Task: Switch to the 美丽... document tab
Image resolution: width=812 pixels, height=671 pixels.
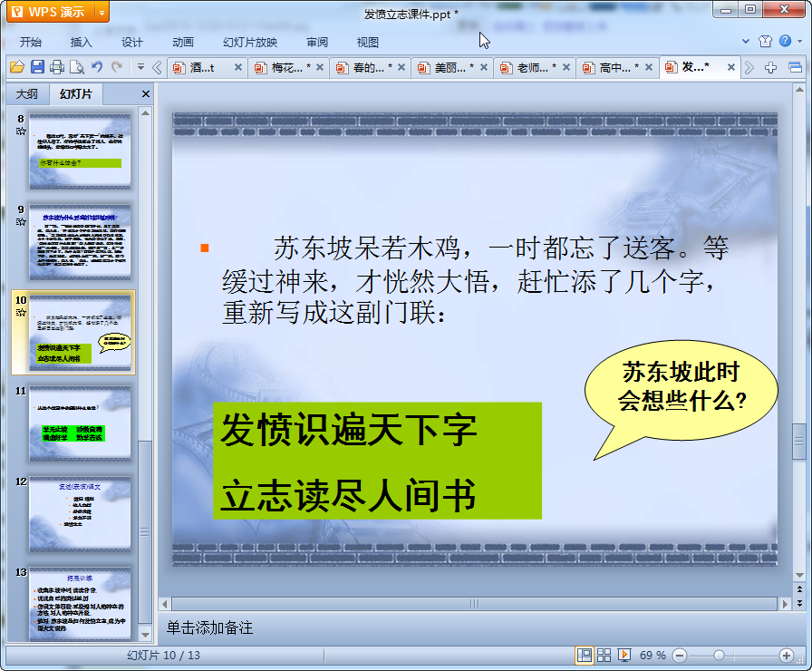Action: click(450, 67)
